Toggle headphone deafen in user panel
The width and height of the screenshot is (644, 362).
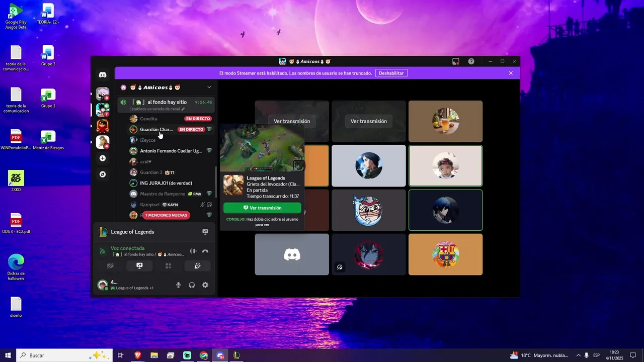pos(192,285)
